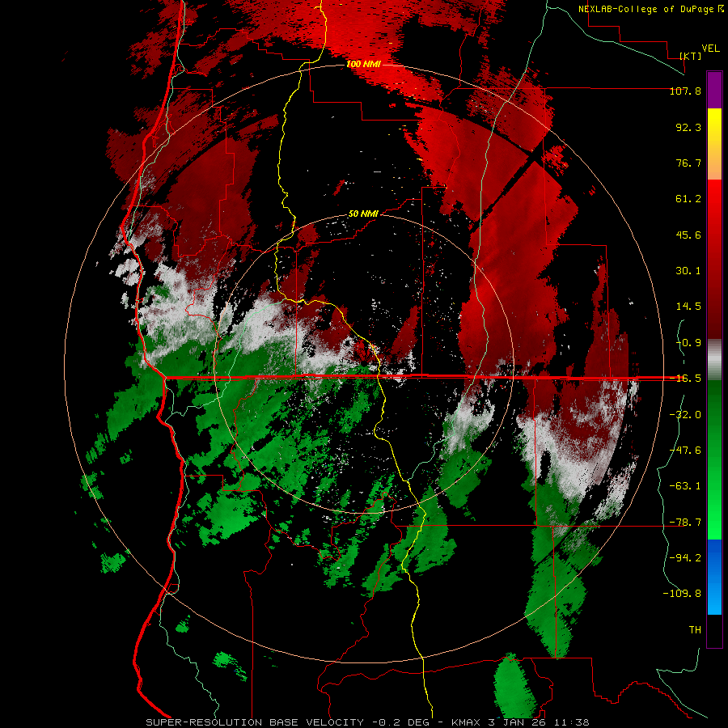
Task: Click the 50 NMI range ring label
Action: (363, 214)
